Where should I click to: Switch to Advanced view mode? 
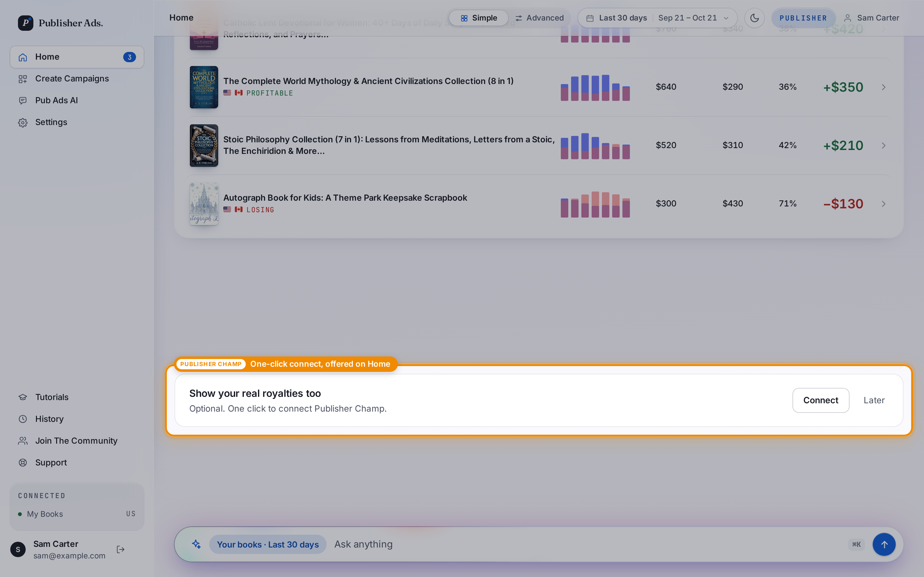click(x=539, y=18)
